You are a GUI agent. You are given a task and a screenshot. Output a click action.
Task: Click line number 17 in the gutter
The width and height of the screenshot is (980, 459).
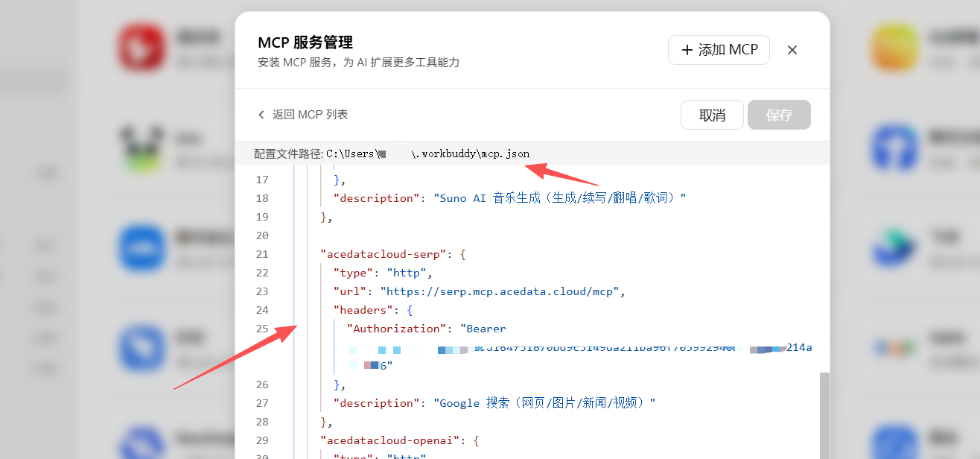[261, 180]
